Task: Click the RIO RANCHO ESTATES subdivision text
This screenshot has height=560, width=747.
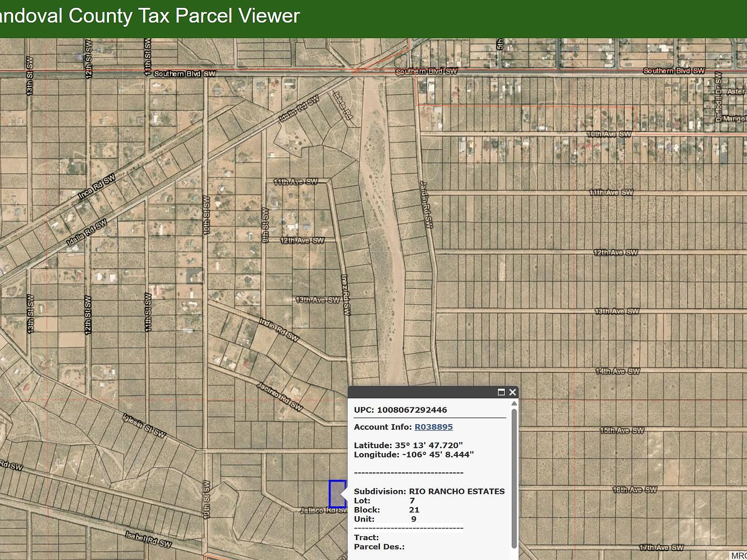Action: [x=456, y=491]
